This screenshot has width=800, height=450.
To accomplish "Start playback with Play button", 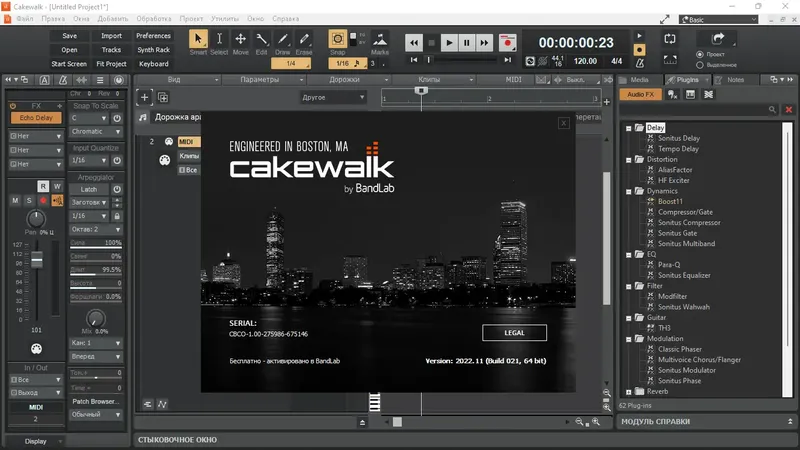I will coord(449,43).
